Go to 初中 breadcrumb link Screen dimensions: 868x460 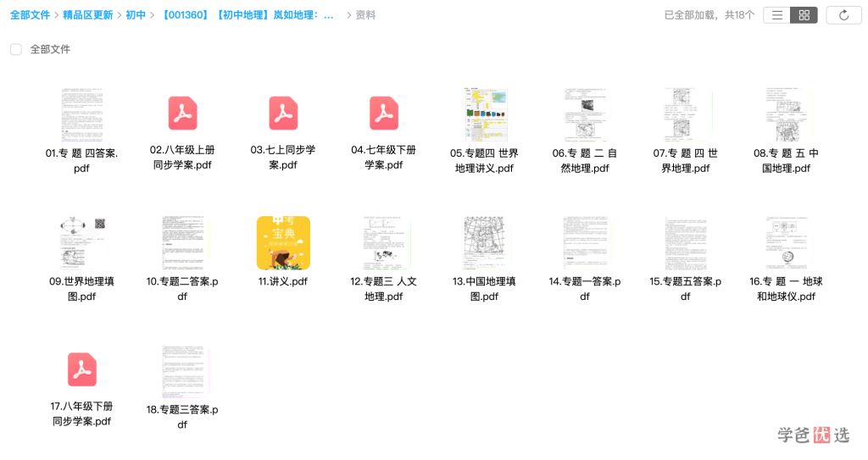(136, 15)
